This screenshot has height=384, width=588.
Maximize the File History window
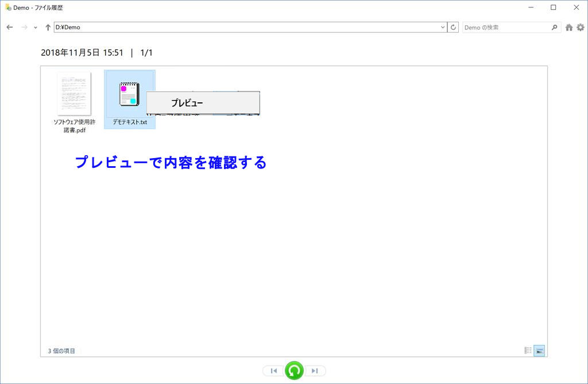[x=553, y=7]
